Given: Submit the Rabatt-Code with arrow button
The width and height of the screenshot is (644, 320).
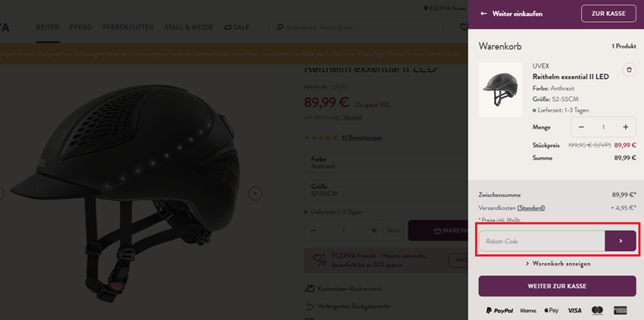Looking at the screenshot, I should click(621, 241).
